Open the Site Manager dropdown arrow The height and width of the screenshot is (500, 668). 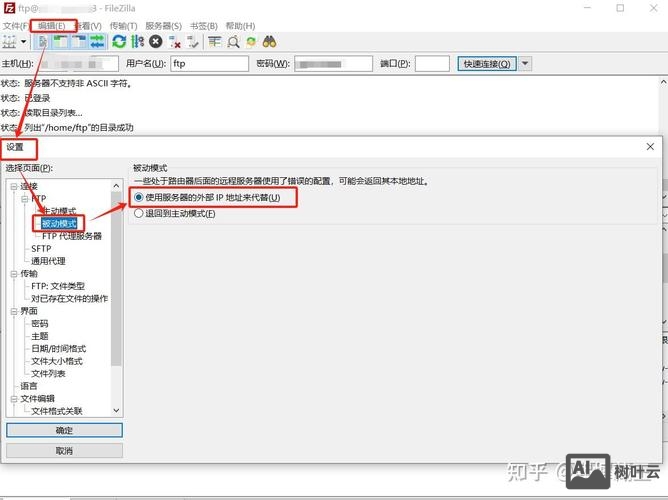23,42
